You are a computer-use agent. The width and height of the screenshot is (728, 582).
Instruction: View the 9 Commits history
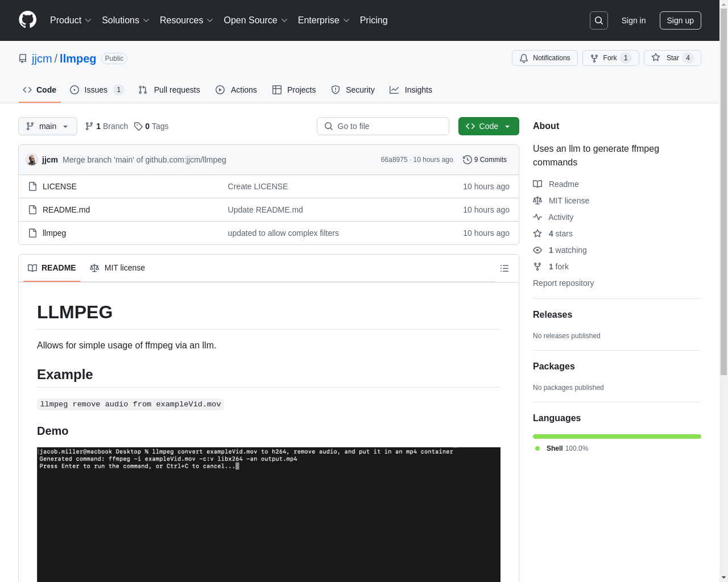coord(485,160)
